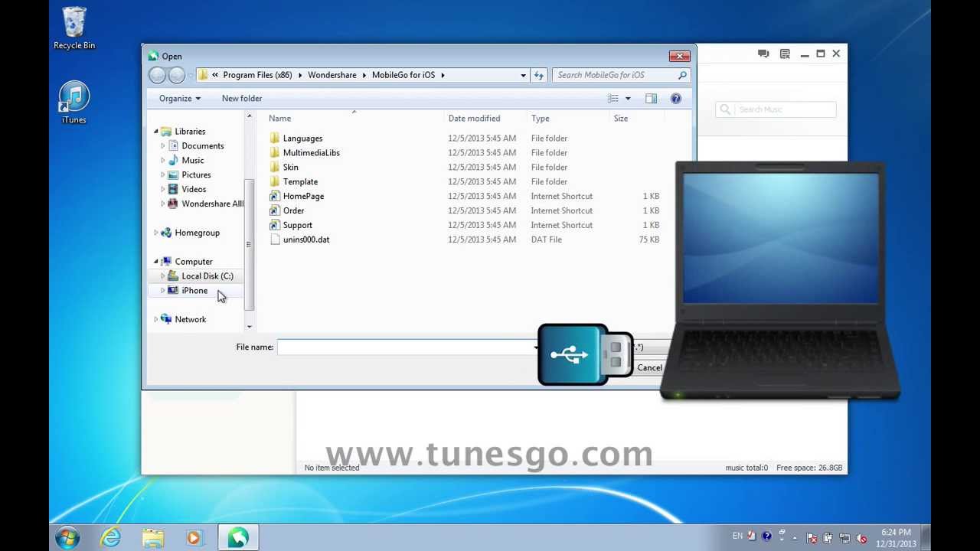Open Windows Explorer from the taskbar
980x551 pixels.
tap(153, 538)
